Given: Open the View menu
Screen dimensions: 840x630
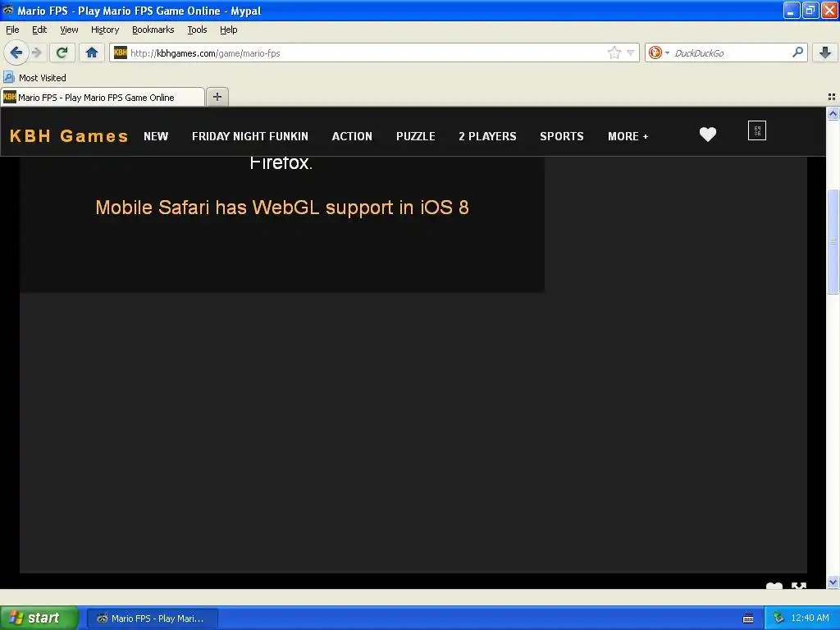Looking at the screenshot, I should coord(69,30).
